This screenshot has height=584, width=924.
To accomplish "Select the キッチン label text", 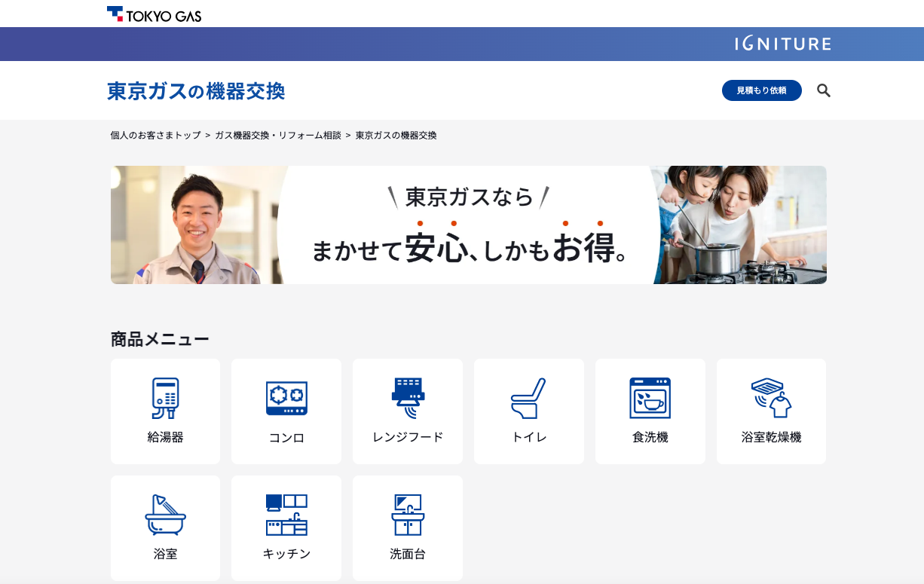I will [286, 554].
